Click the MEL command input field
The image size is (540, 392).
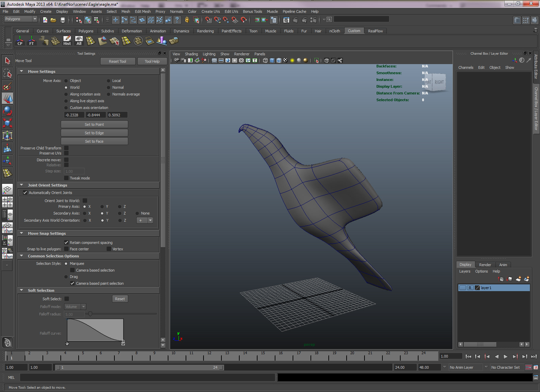coord(147,377)
